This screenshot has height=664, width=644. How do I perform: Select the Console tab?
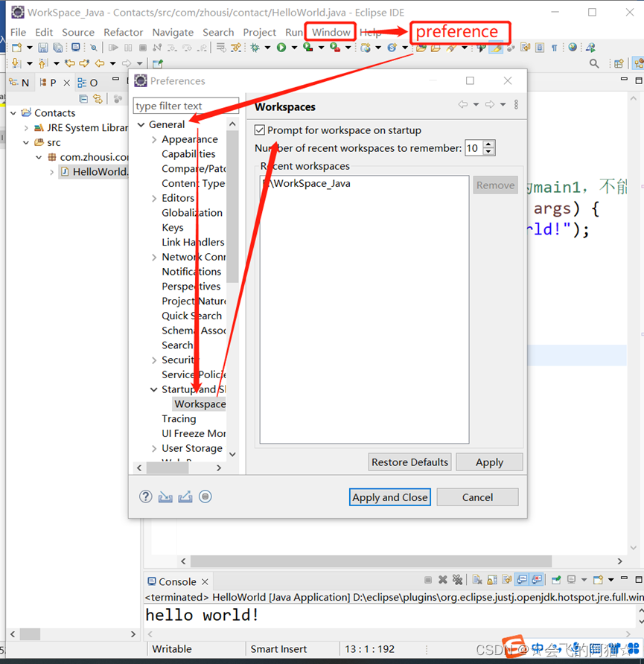pyautogui.click(x=177, y=581)
